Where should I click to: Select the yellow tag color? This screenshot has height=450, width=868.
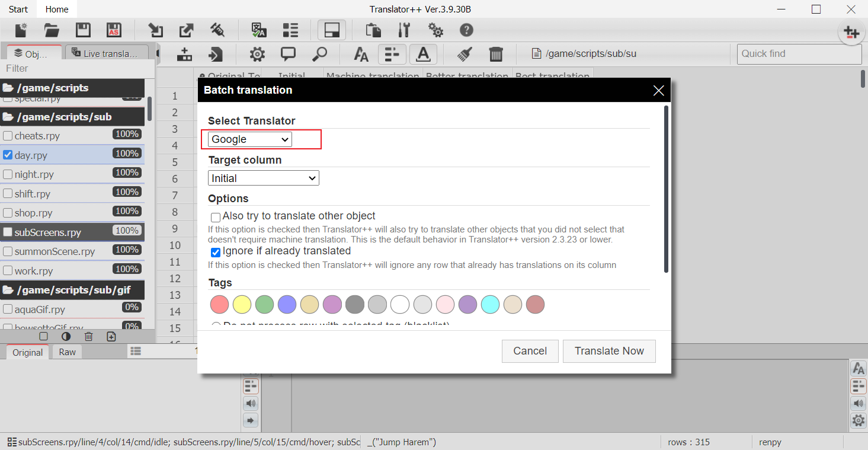point(242,305)
